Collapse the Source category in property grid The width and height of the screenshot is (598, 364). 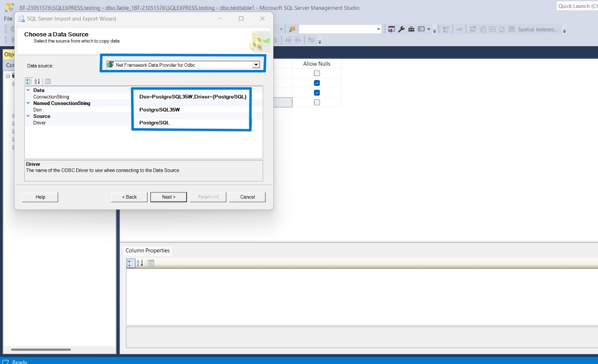coord(28,116)
